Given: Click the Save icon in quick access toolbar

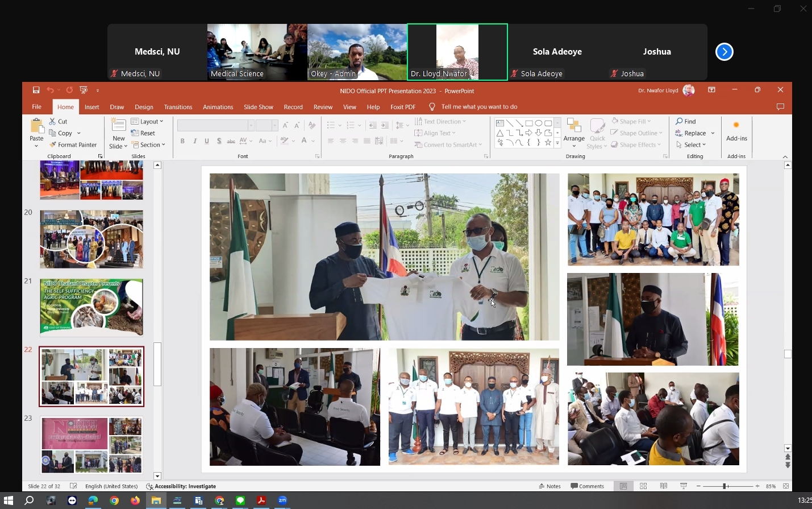Looking at the screenshot, I should click(36, 90).
